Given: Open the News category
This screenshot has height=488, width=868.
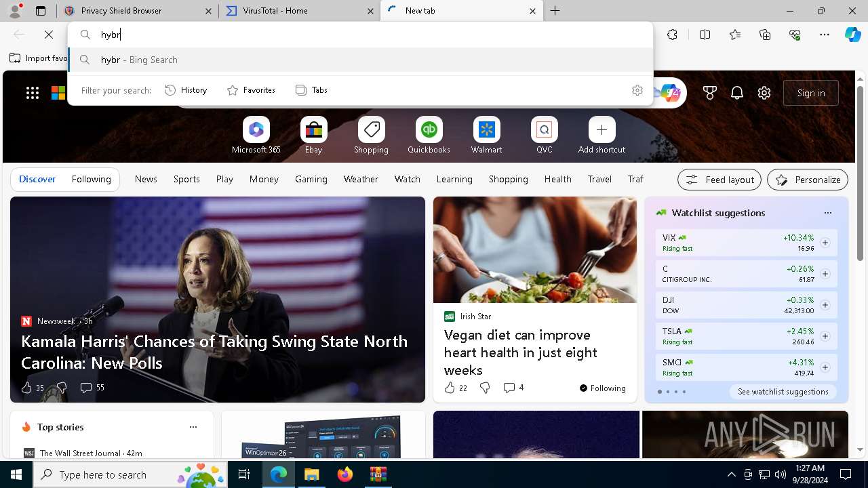Looking at the screenshot, I should [x=146, y=179].
